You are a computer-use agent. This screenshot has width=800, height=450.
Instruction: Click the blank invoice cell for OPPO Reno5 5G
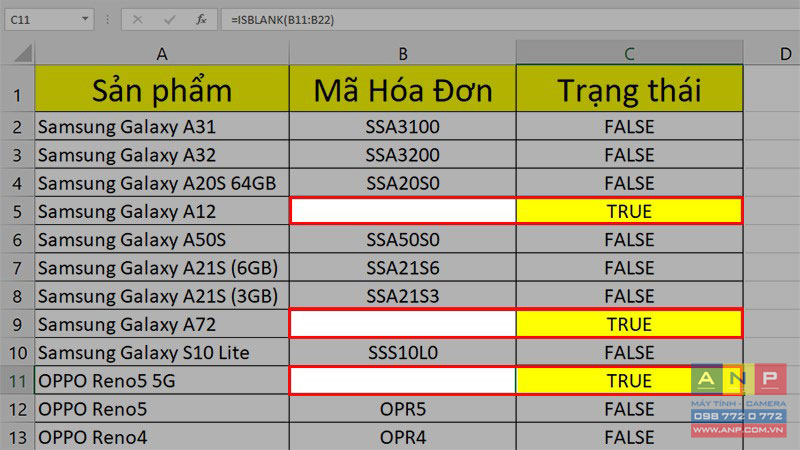[x=403, y=381]
